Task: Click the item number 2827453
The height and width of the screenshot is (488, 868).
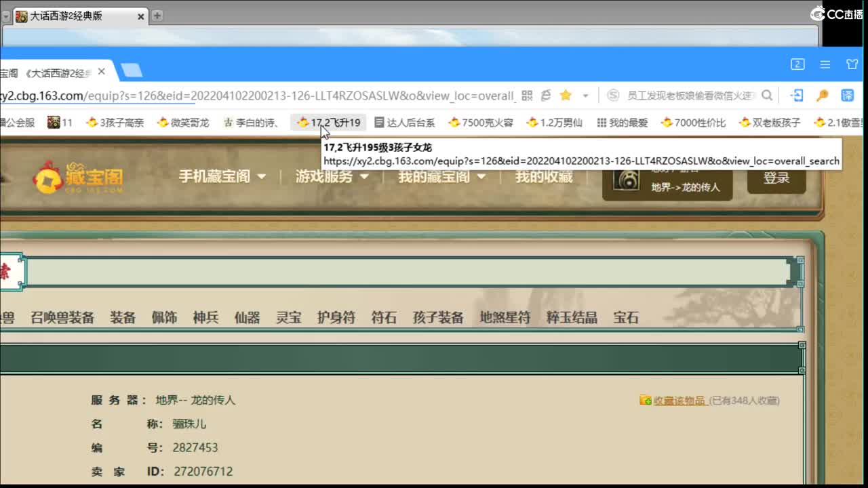Action: (195, 447)
